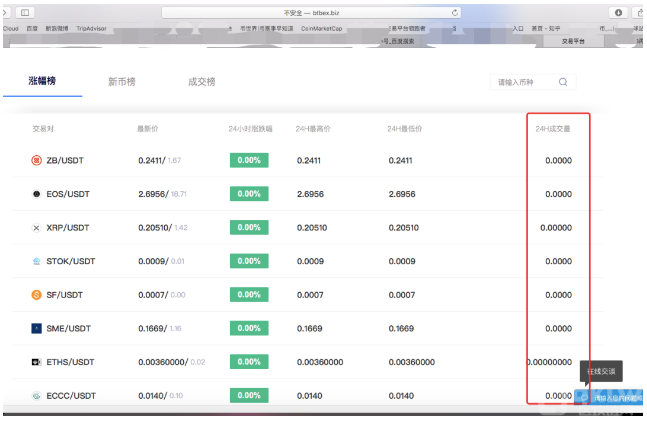
Task: Click the ZB coin icon
Action: [x=37, y=160]
